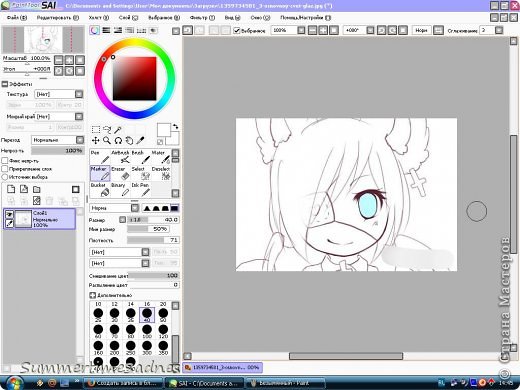Select the Marker tool

click(100, 173)
